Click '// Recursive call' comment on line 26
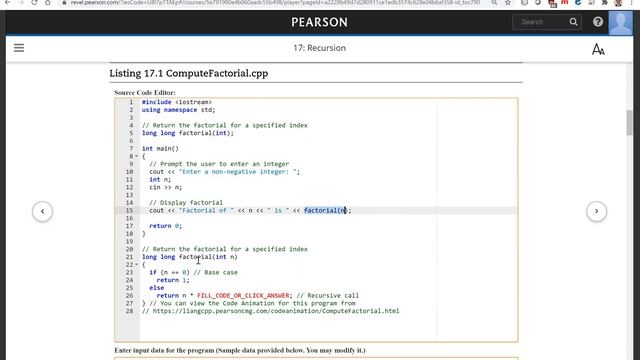Image resolution: width=640 pixels, height=360 pixels. click(328, 296)
